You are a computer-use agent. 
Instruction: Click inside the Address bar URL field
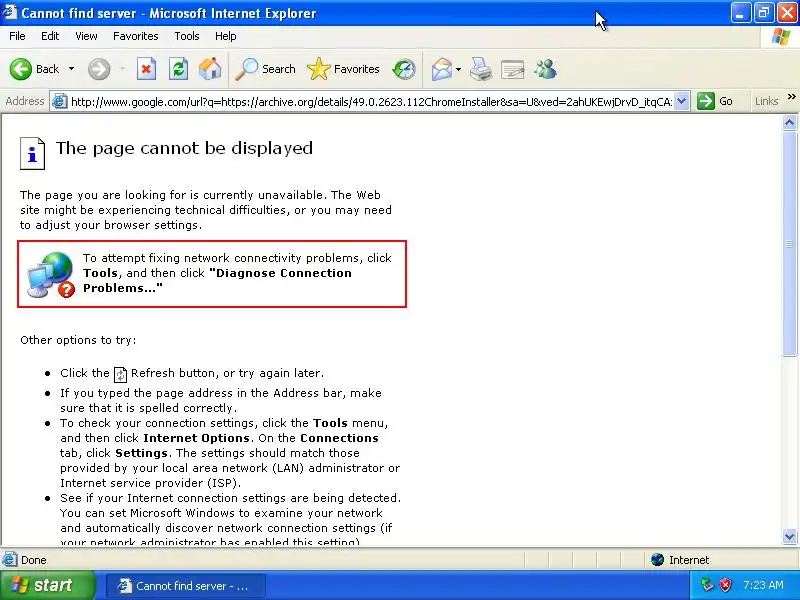click(x=371, y=102)
